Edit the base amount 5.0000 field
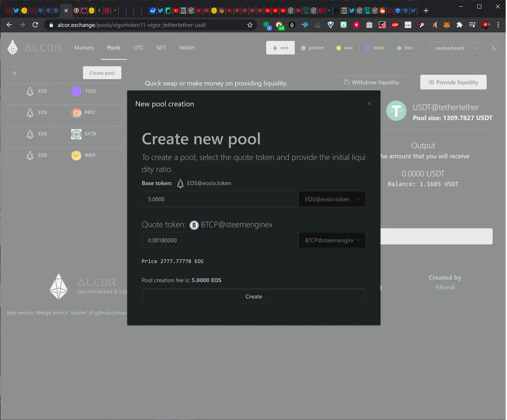Screen dimensions: 507x420 pyautogui.click(x=220, y=199)
